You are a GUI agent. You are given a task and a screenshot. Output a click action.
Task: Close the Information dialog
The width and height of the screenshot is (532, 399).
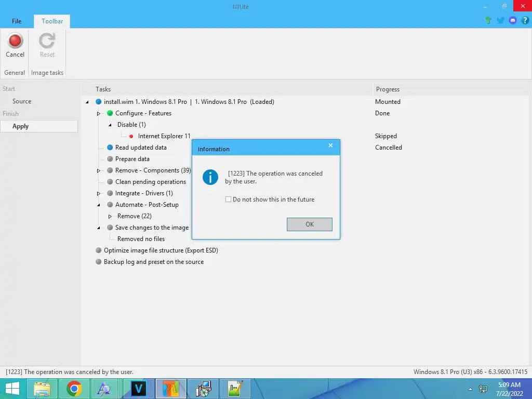pyautogui.click(x=330, y=145)
